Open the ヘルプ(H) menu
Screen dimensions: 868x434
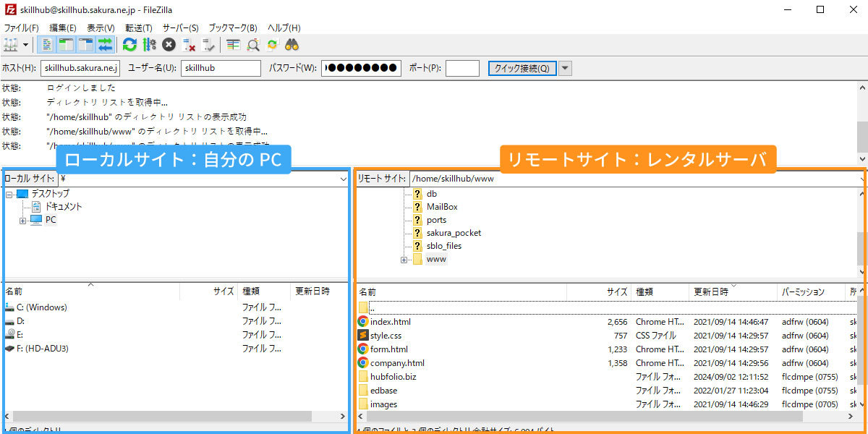284,27
